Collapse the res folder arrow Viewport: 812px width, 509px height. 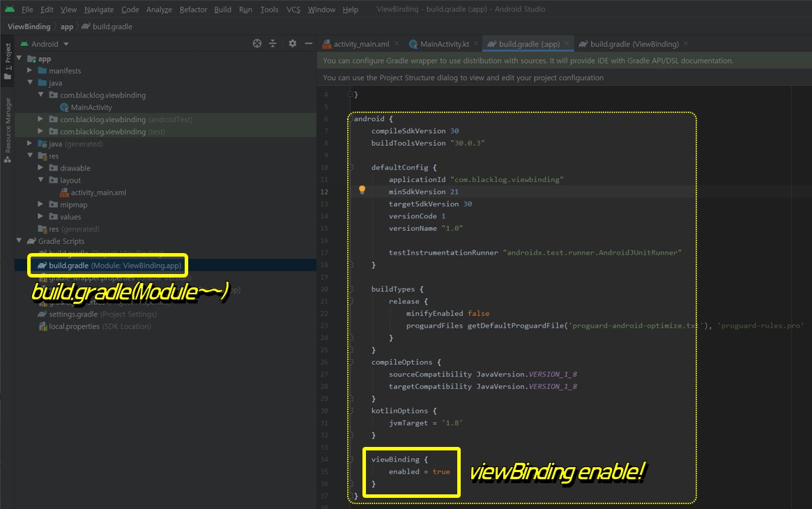pos(29,156)
